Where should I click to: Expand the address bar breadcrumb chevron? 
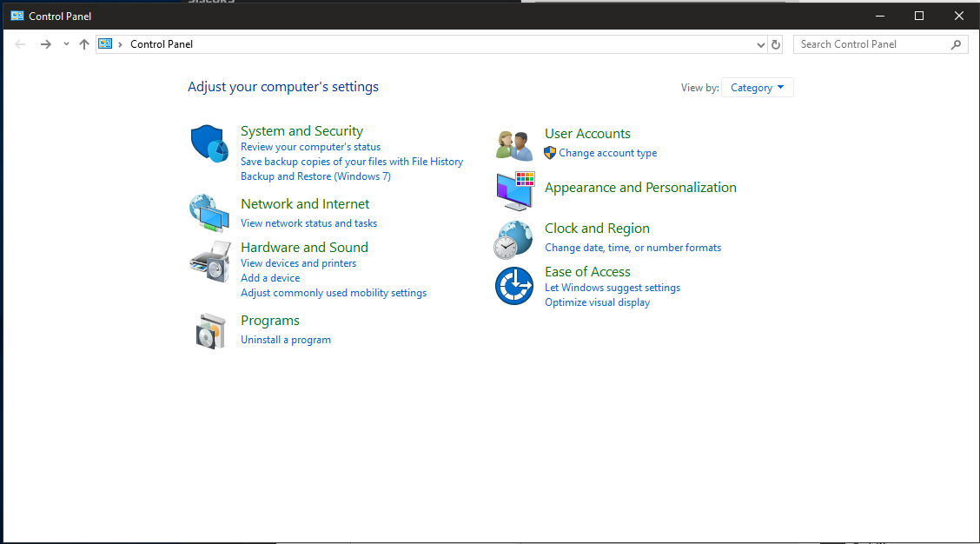(120, 44)
